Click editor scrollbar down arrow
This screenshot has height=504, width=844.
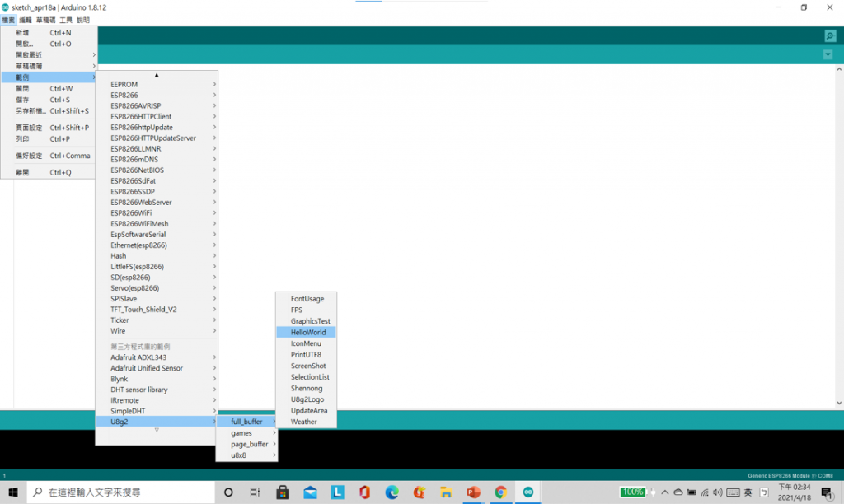[x=839, y=403]
